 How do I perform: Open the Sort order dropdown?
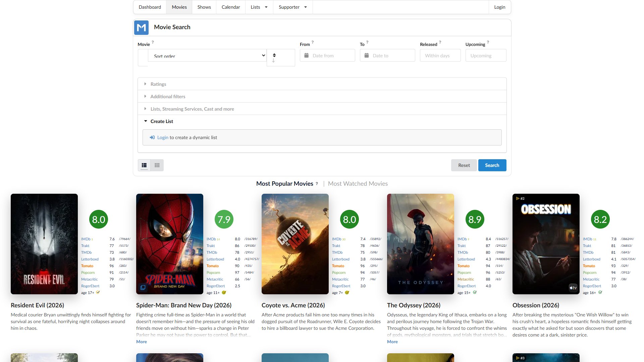click(x=207, y=55)
